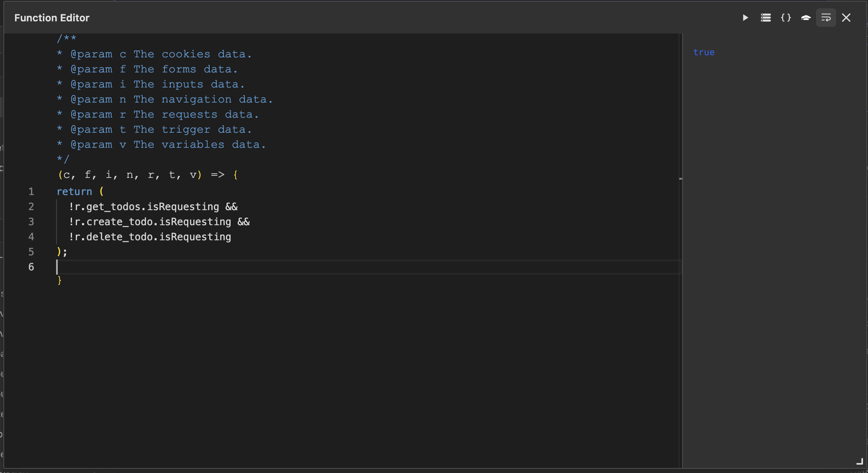Image resolution: width=868 pixels, height=473 pixels.
Task: Click the 'return (' line of code
Action: 80,192
